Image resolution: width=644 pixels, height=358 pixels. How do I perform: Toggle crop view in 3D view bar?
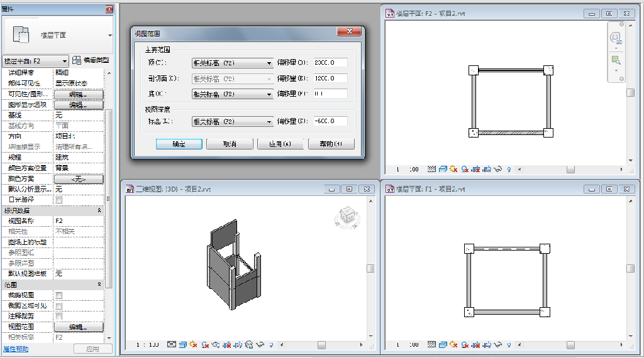point(226,345)
